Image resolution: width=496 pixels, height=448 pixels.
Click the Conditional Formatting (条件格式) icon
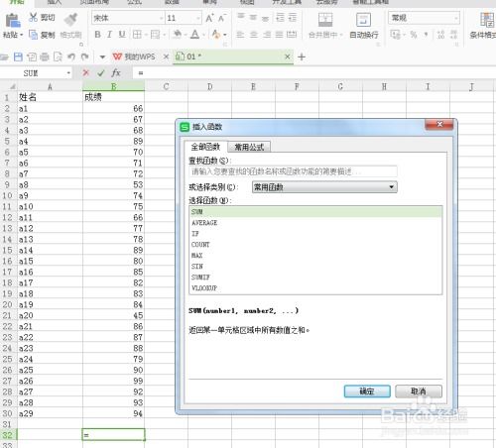click(x=487, y=20)
